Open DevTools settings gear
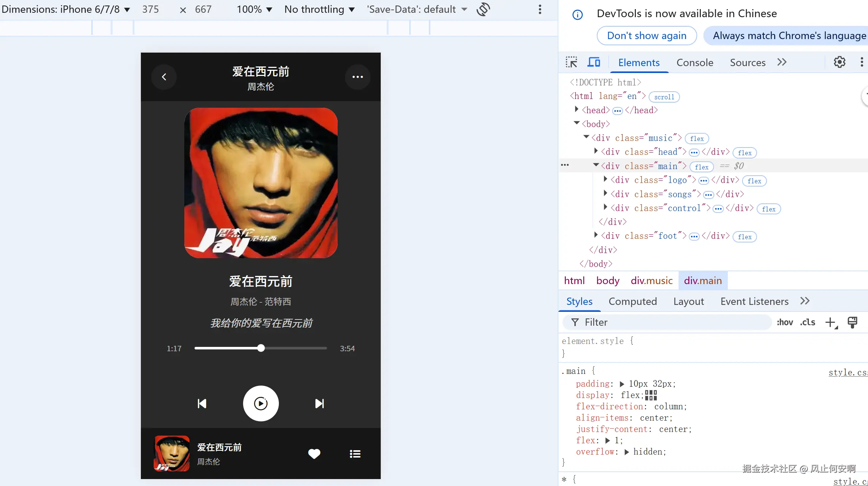Screen dimensions: 868x486 [x=839, y=62]
